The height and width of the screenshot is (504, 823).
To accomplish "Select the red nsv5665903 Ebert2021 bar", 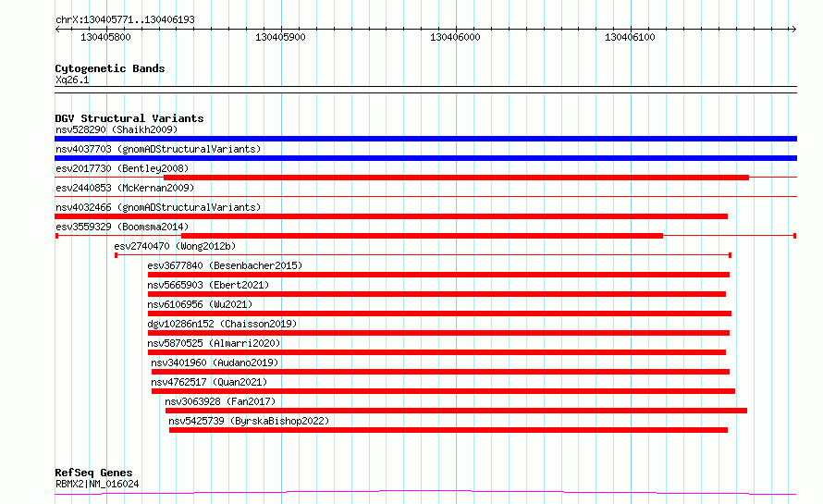I will pos(436,294).
